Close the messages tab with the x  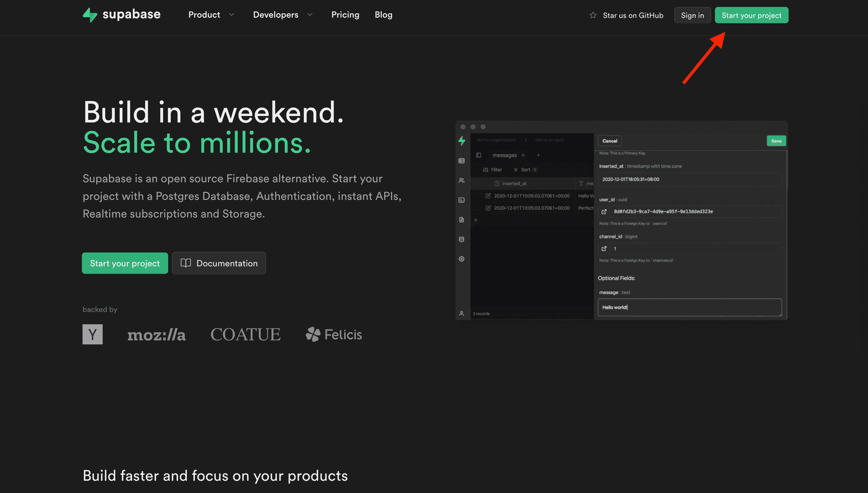pos(523,155)
